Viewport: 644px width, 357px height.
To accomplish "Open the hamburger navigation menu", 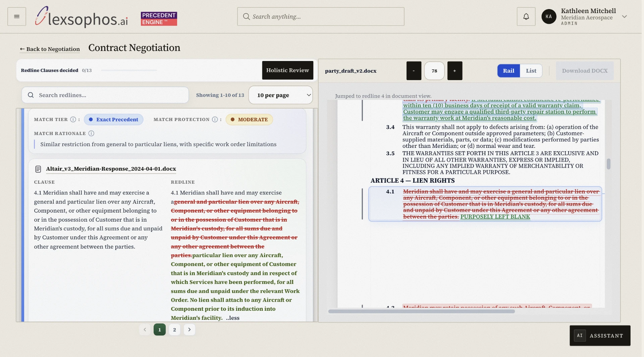I will (17, 16).
